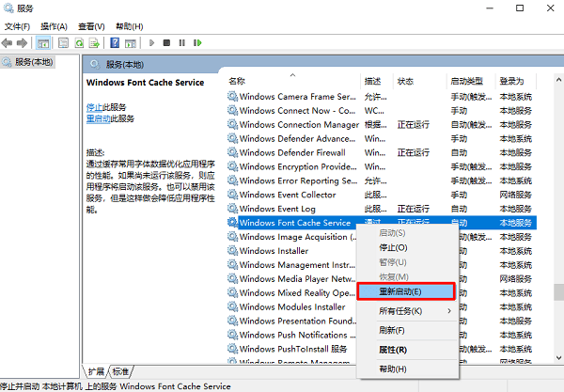Open the 帮助(H) menu
564x392 pixels.
[129, 26]
